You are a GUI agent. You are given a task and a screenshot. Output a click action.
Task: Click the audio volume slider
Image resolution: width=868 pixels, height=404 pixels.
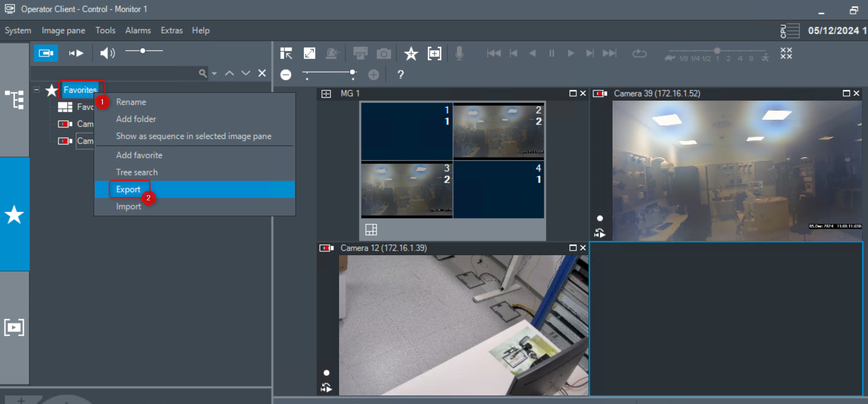(x=144, y=51)
